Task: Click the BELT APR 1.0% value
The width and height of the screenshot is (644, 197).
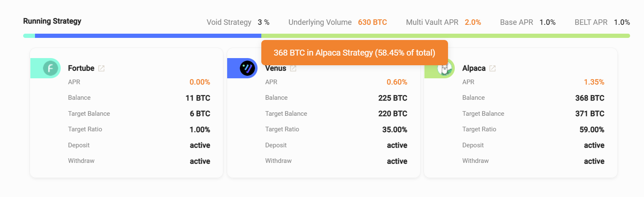Action: [622, 22]
